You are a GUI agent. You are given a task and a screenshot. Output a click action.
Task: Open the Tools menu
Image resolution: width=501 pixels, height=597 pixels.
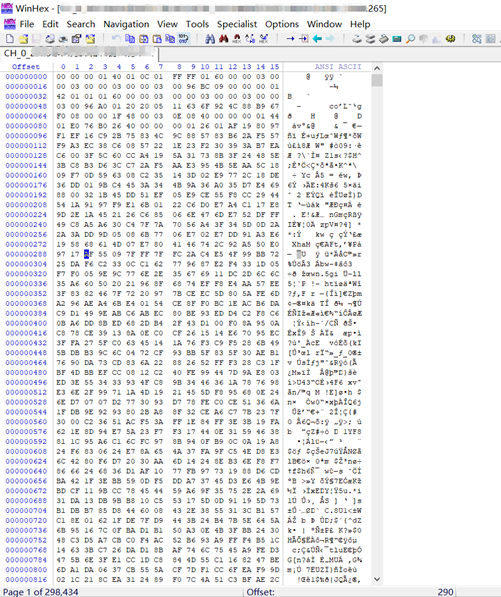(197, 24)
